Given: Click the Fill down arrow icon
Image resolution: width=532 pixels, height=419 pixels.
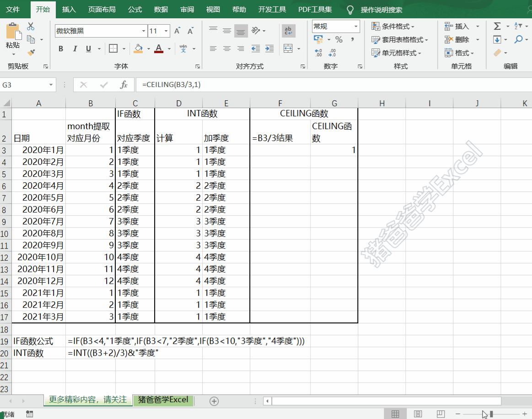Looking at the screenshot, I should point(497,40).
